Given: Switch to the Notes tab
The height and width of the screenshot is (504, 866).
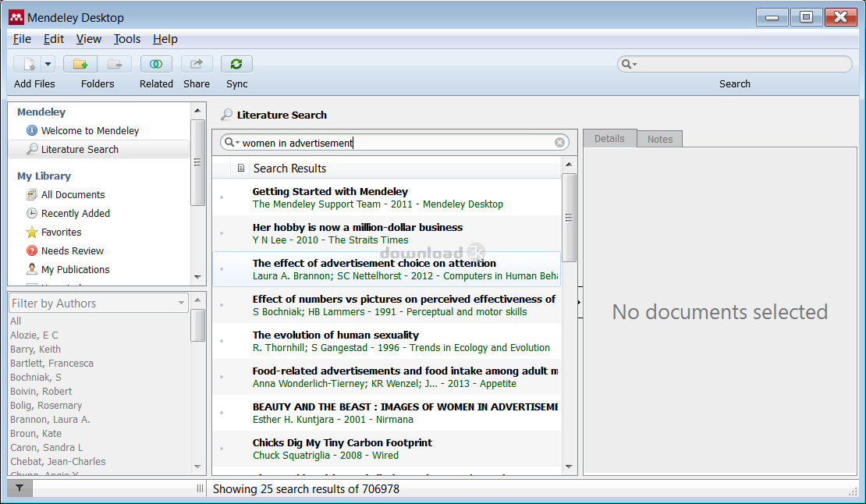Looking at the screenshot, I should click(659, 139).
